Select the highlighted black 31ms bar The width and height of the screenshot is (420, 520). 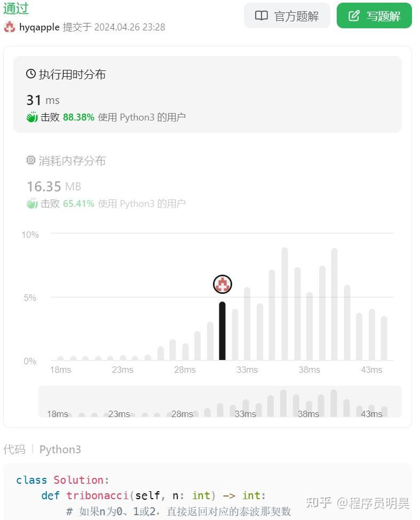click(x=222, y=331)
